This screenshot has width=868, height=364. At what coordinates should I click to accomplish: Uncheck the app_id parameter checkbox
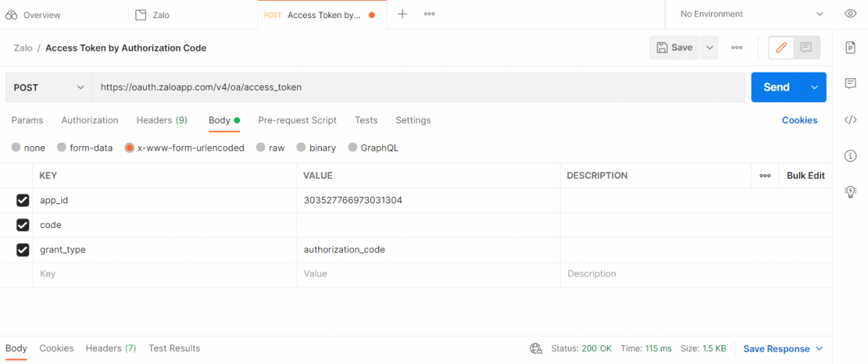[x=22, y=200]
